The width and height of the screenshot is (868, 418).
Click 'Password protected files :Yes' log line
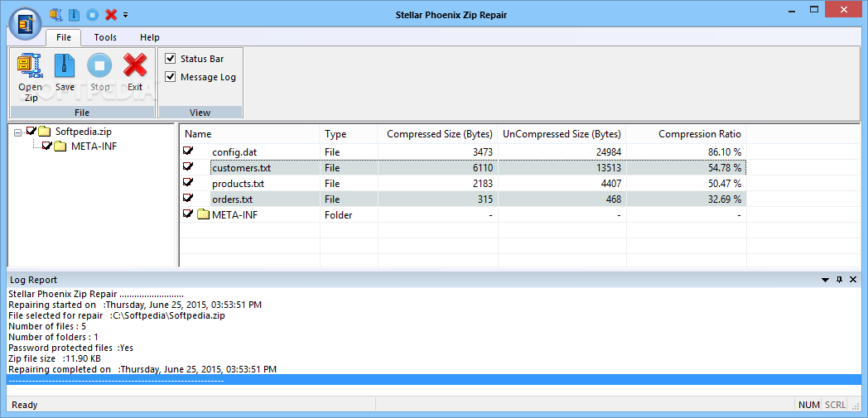(71, 348)
